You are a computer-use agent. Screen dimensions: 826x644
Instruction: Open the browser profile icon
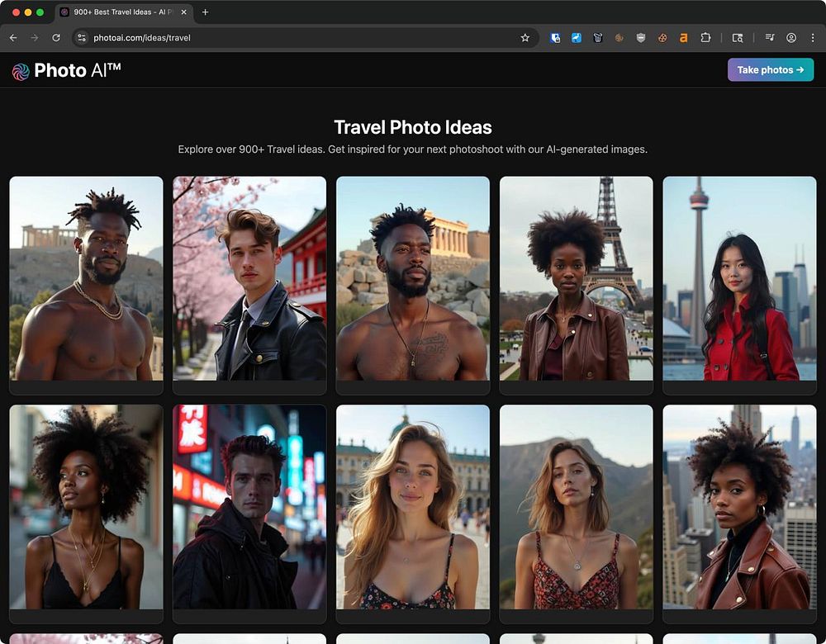coord(791,38)
